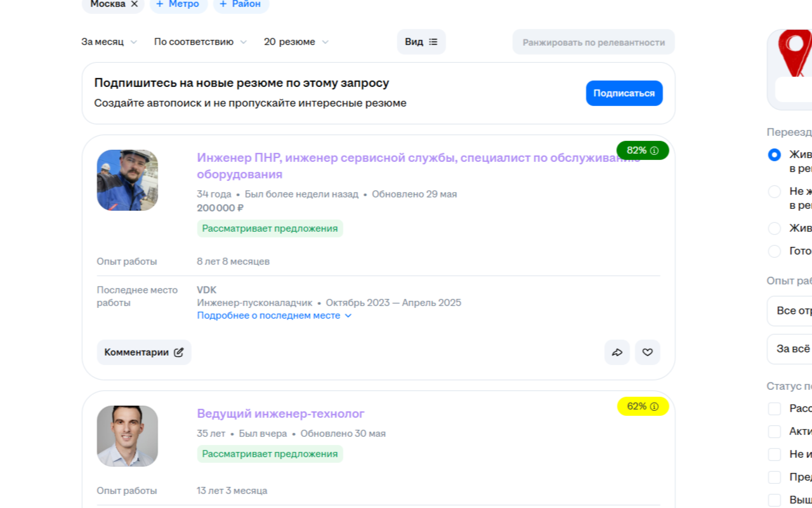Remove Москва filter via × icon
The height and width of the screenshot is (508, 812).
click(134, 4)
